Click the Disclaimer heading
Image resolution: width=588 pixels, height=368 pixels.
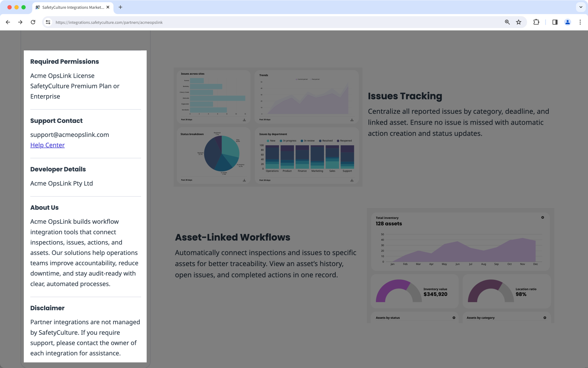[47, 308]
